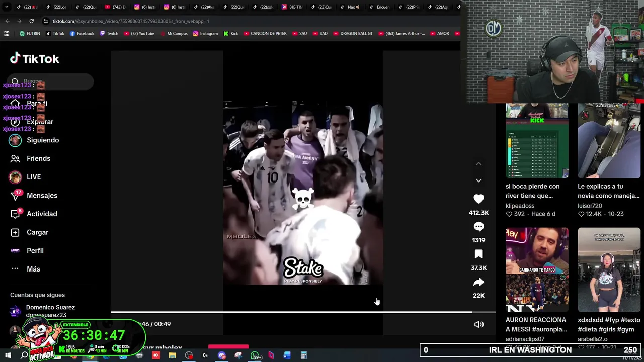Open the Kick bookmark
The width and height of the screenshot is (644, 362).
(x=231, y=34)
